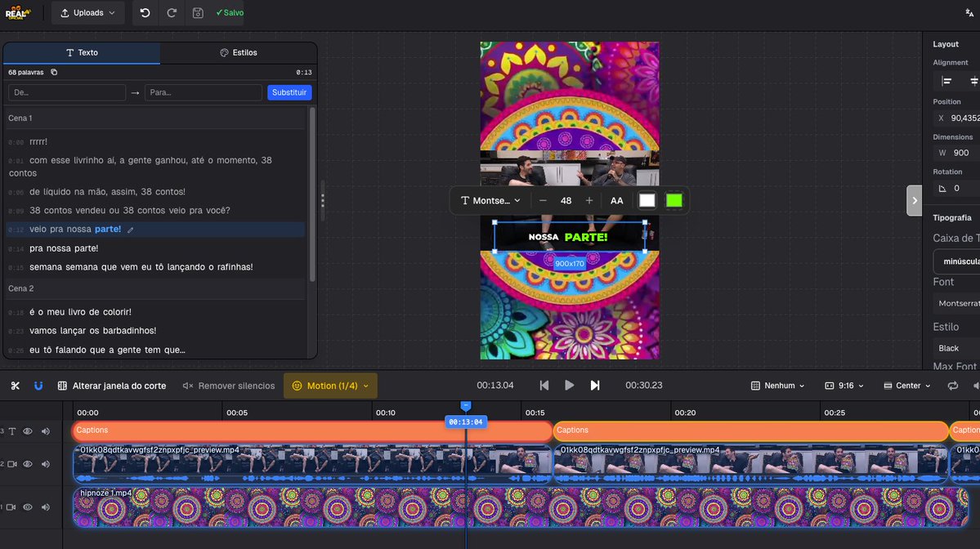The height and width of the screenshot is (549, 980).
Task: Click the save disk icon
Action: click(198, 12)
